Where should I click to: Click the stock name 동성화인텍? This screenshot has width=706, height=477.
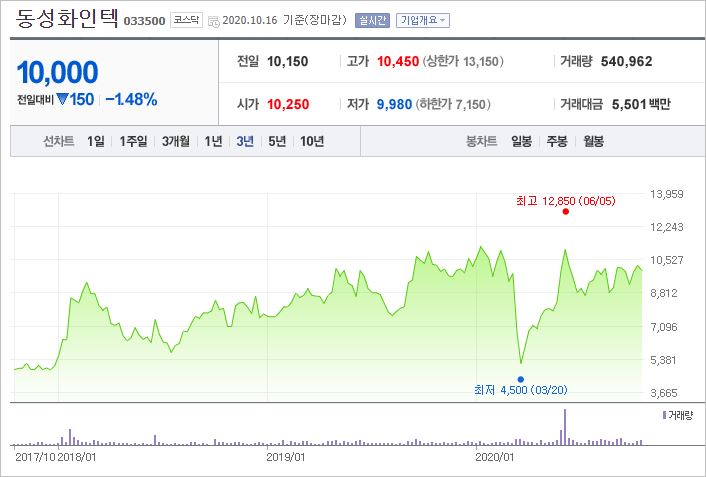67,19
